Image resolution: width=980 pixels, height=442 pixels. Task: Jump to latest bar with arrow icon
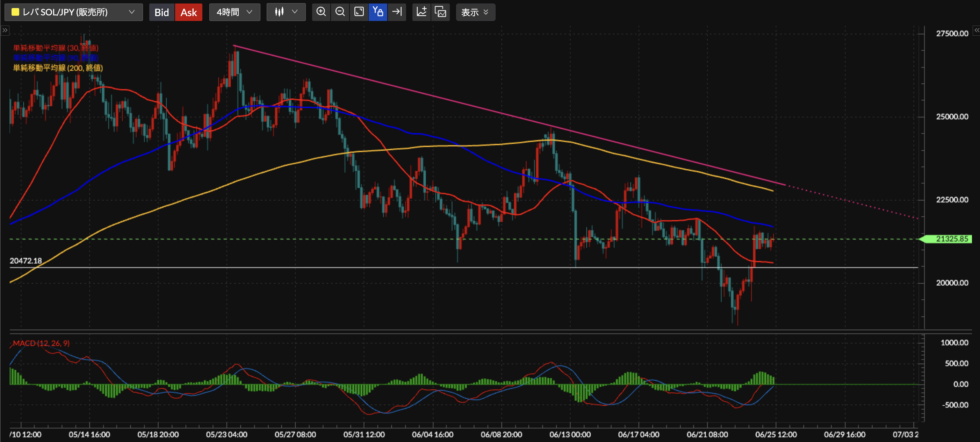point(397,12)
